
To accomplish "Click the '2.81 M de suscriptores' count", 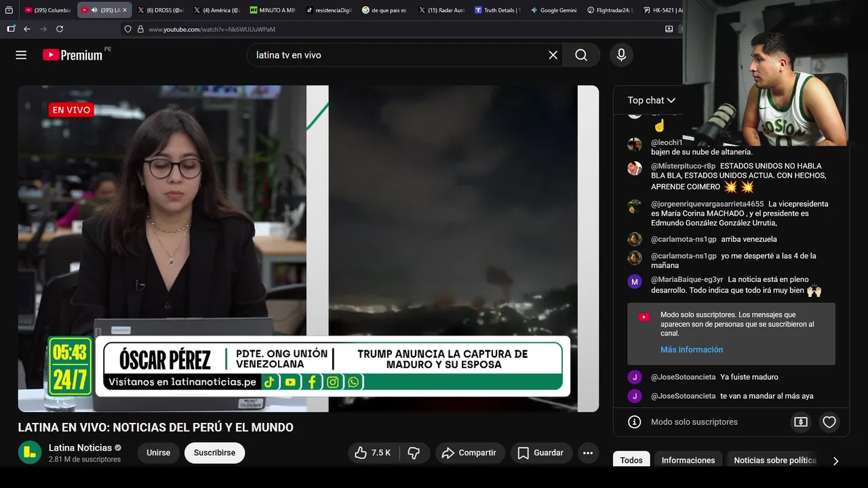I will 85,460.
